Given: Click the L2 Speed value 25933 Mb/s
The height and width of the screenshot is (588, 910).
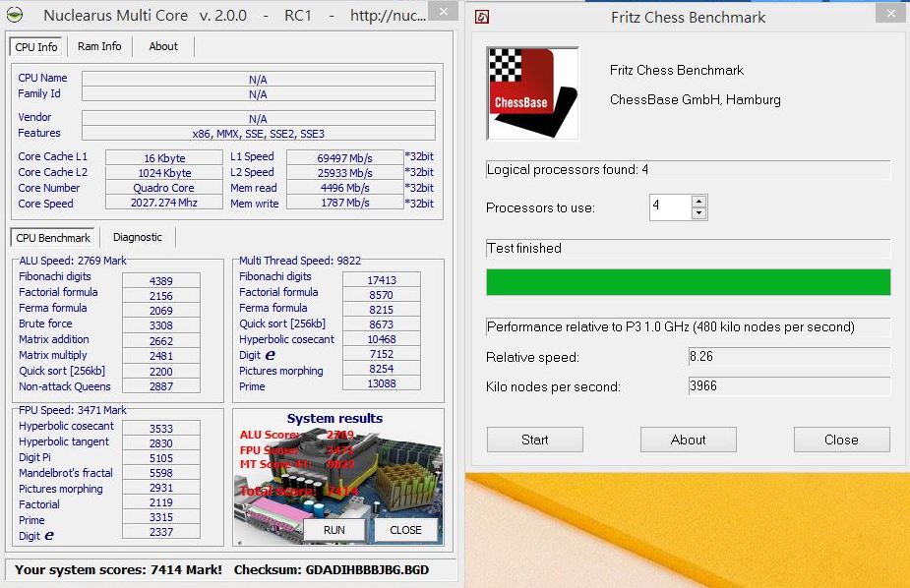Looking at the screenshot, I should [344, 173].
